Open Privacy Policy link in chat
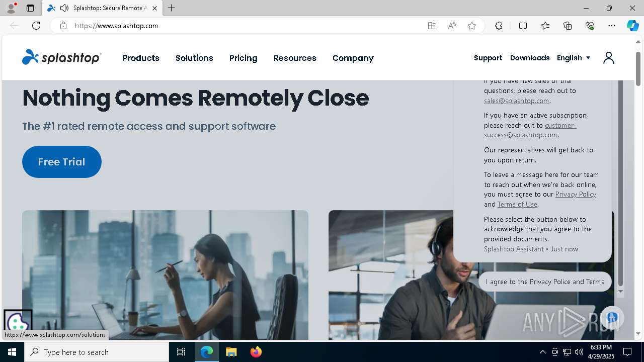 576,194
